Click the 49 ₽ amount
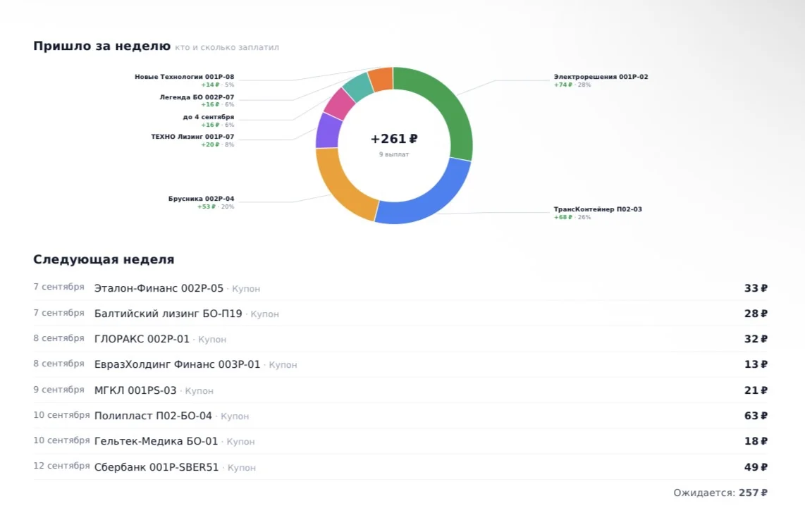 [756, 467]
